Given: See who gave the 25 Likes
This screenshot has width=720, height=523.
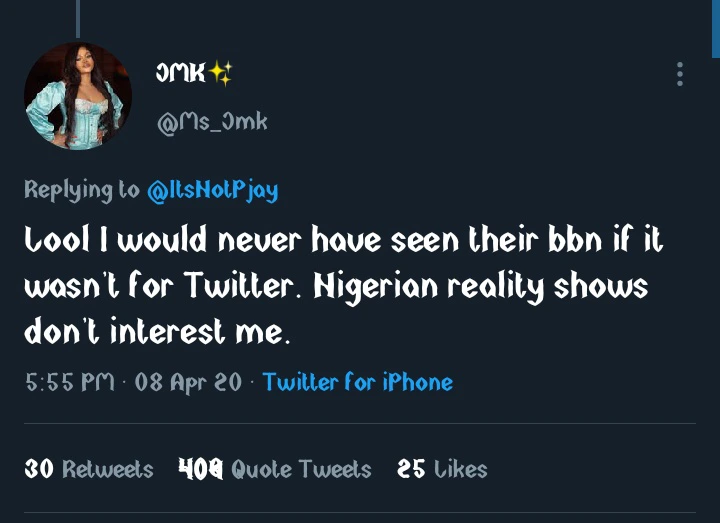Looking at the screenshot, I should click(442, 469).
